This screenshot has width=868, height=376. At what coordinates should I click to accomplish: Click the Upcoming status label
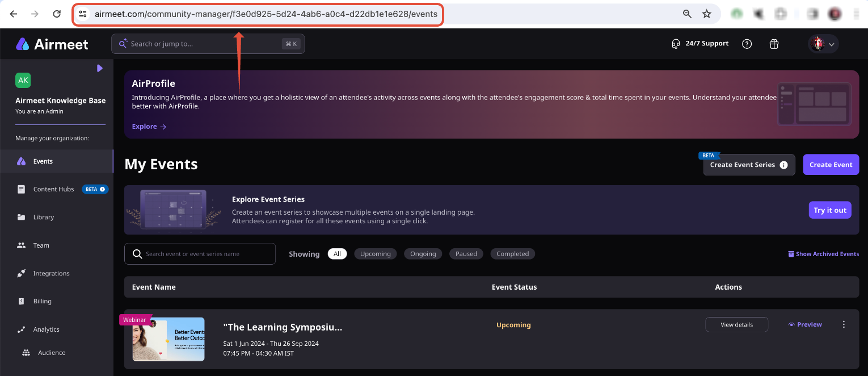pyautogui.click(x=513, y=325)
